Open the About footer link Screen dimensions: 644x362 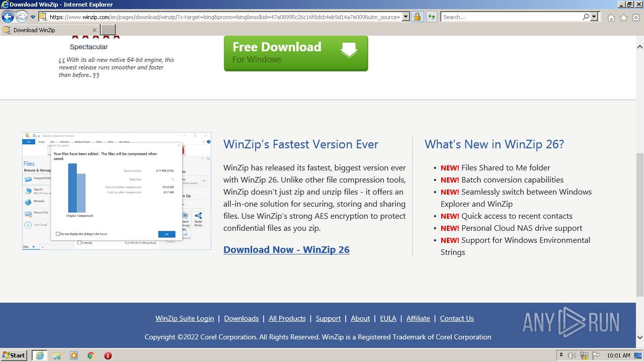click(x=360, y=318)
